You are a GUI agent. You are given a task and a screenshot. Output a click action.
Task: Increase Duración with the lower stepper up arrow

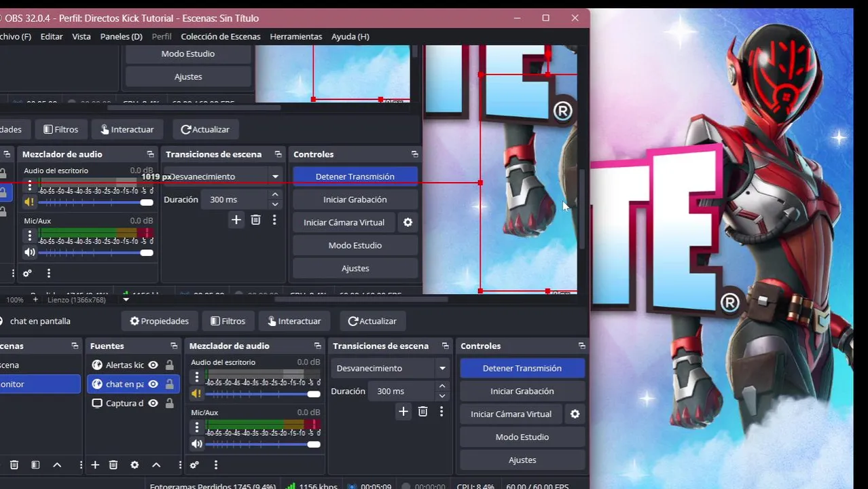[442, 386]
